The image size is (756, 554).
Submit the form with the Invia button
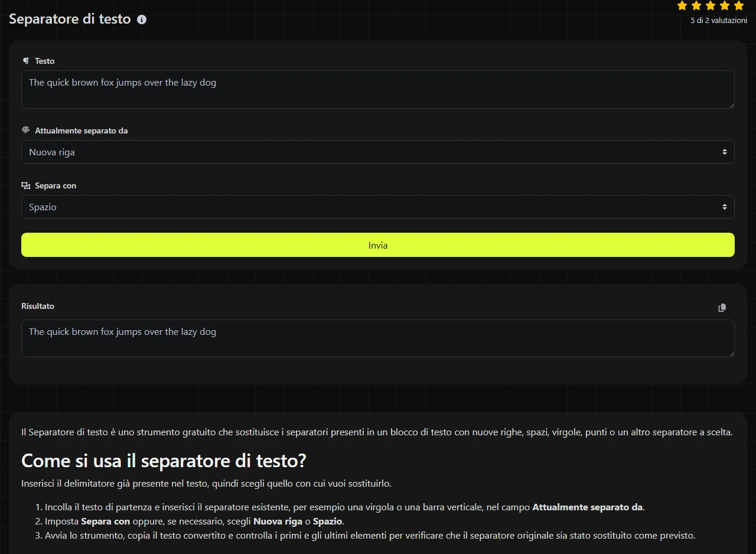pyautogui.click(x=378, y=245)
